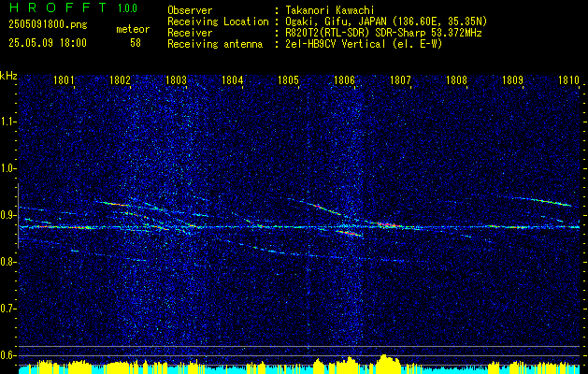Screen dimensions: 588x374
Task: Select the filename 2505091800.png
Action: (48, 25)
